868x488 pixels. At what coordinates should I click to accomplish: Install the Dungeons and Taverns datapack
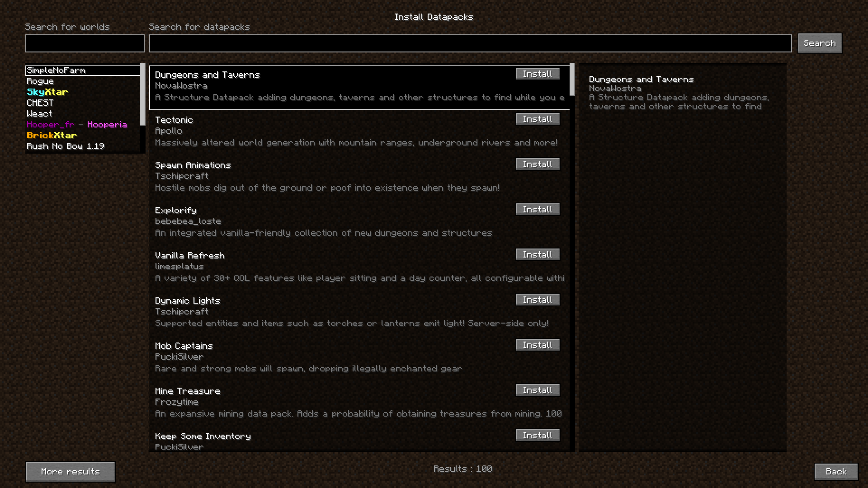point(538,74)
